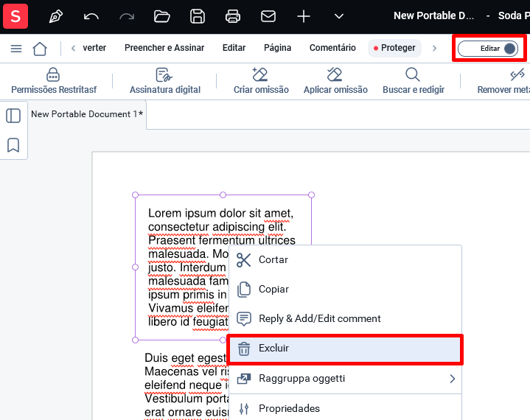
Task: Redo the last action
Action: pos(127,16)
